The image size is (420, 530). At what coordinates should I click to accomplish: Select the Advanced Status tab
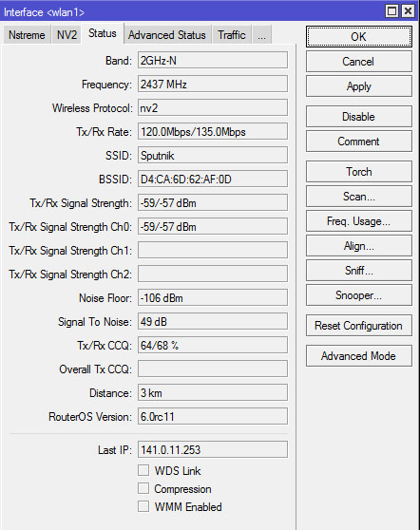click(x=167, y=35)
